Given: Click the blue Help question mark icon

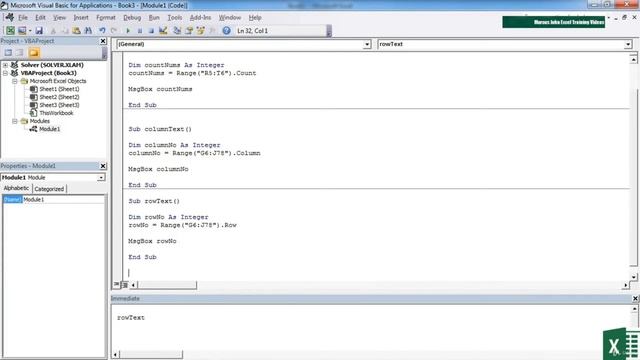Looking at the screenshot, I should (227, 31).
